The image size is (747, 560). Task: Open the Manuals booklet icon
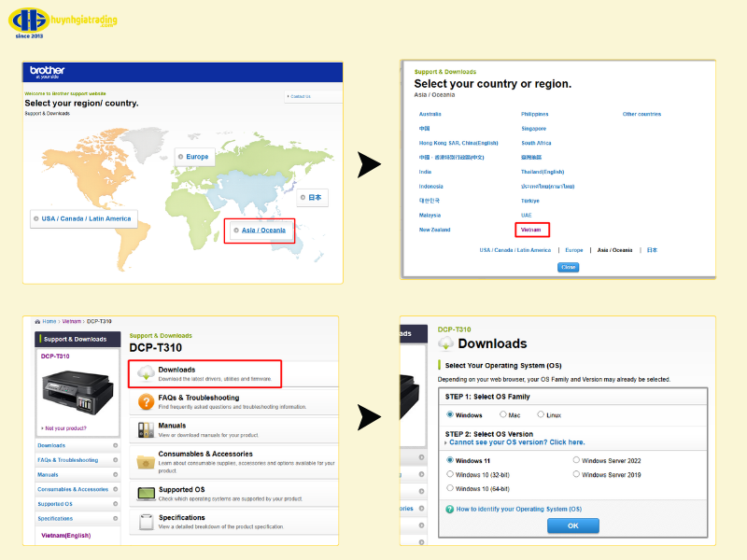point(146,429)
